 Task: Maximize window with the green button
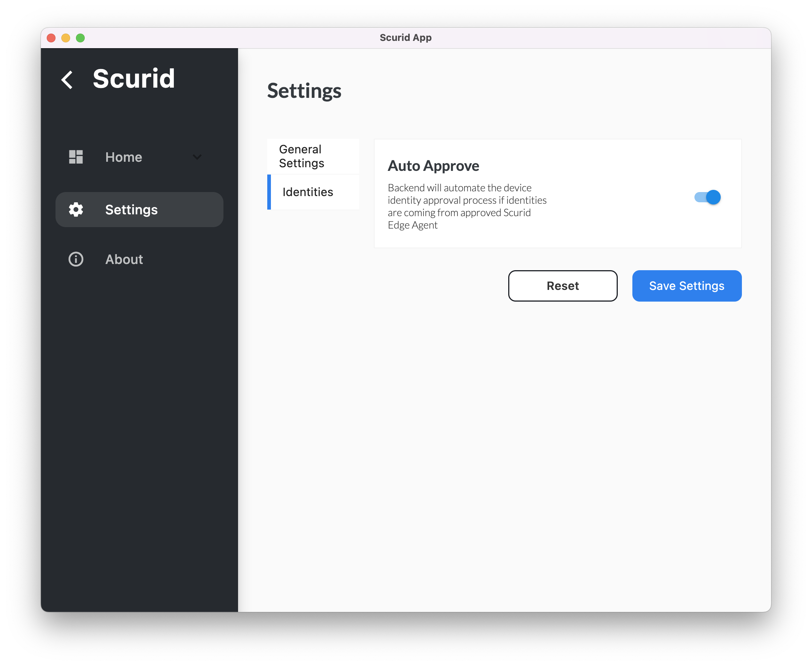tap(80, 38)
